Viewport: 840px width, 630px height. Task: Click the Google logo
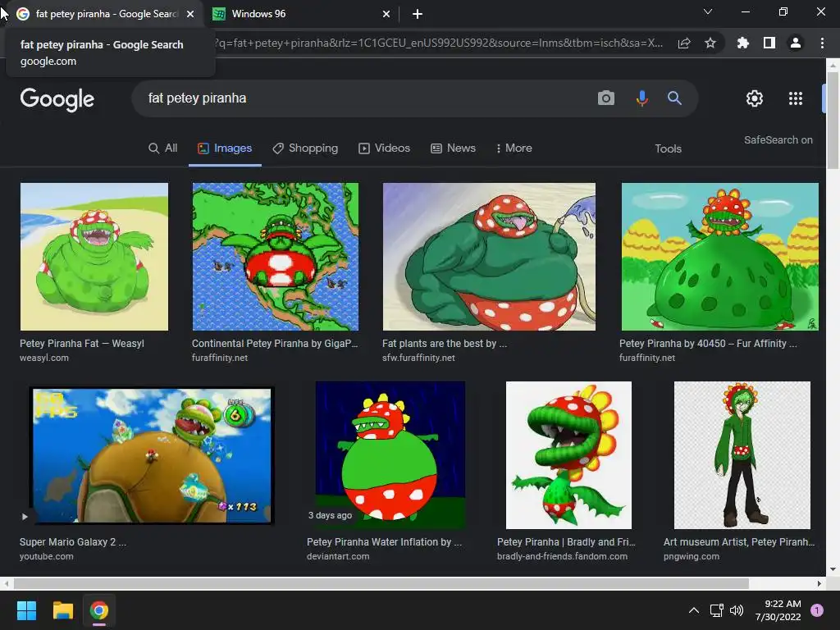pyautogui.click(x=57, y=99)
